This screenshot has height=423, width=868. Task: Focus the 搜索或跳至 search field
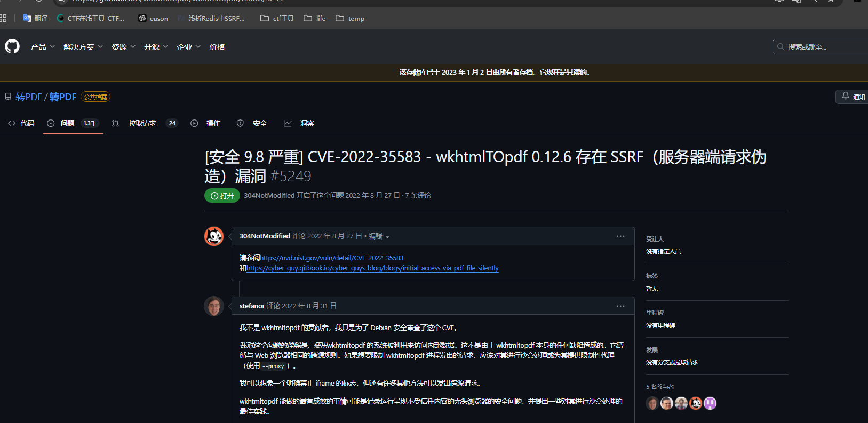[x=820, y=47]
